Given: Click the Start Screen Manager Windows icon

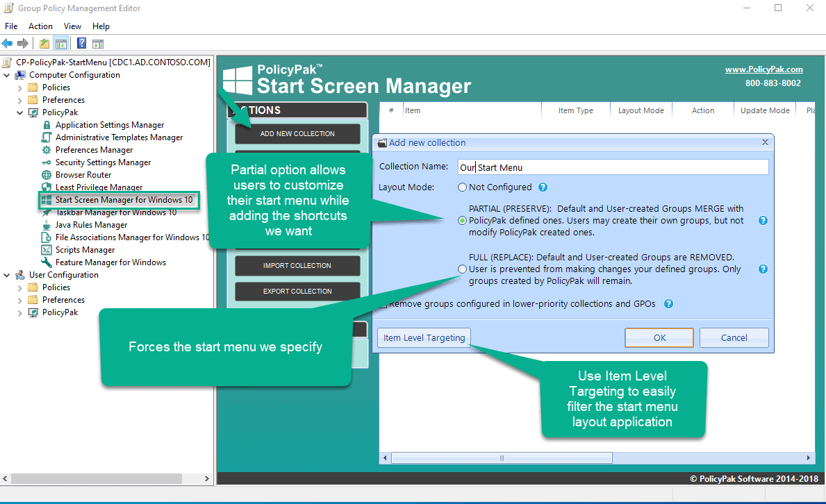Looking at the screenshot, I should 47,200.
